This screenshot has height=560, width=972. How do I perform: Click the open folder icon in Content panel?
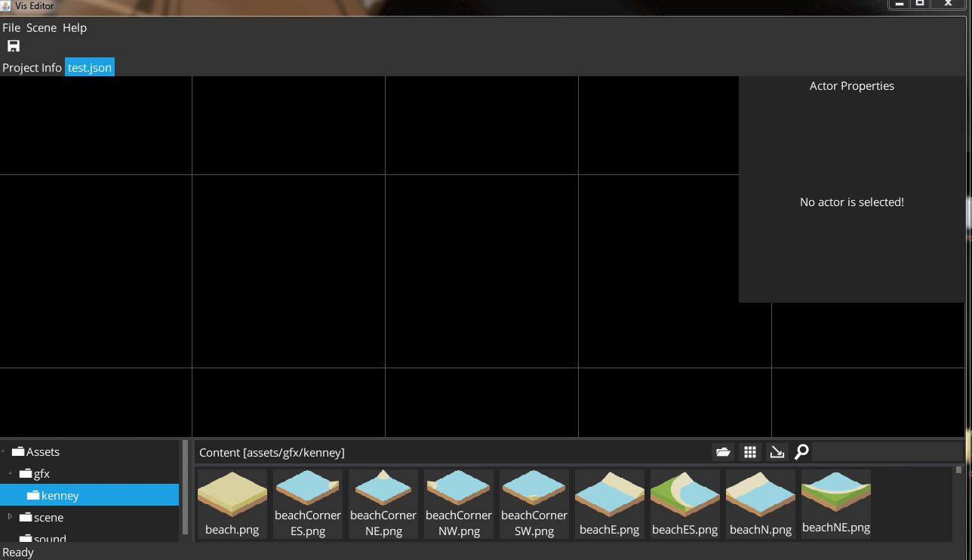[x=723, y=452]
